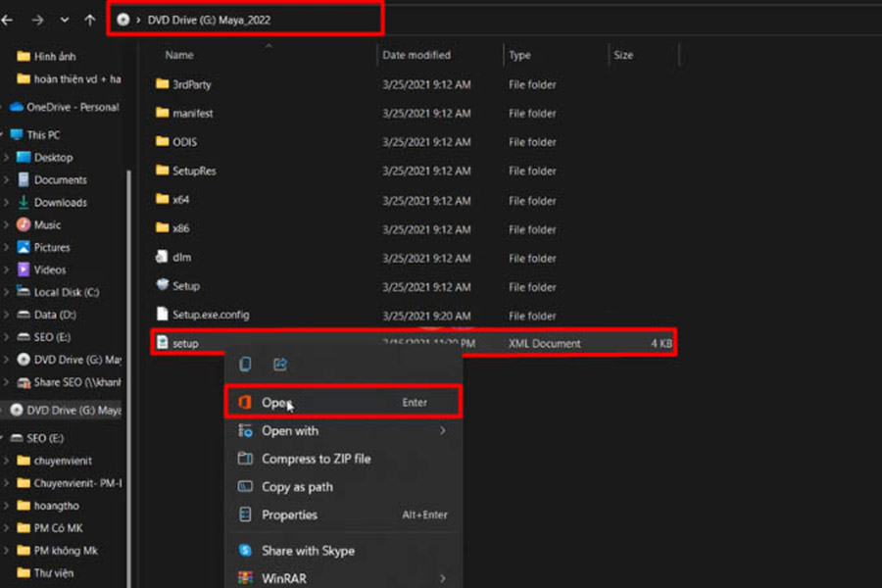Open Data (D:) drive in sidebar
This screenshot has width=882, height=588.
(x=47, y=315)
